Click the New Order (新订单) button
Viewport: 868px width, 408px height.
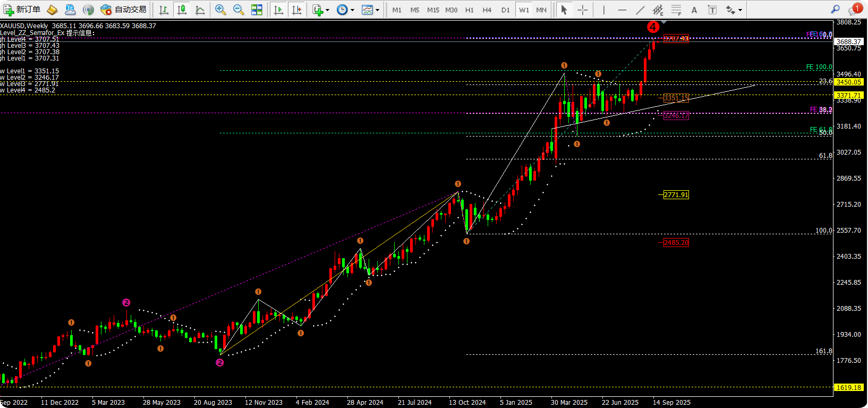coord(22,10)
